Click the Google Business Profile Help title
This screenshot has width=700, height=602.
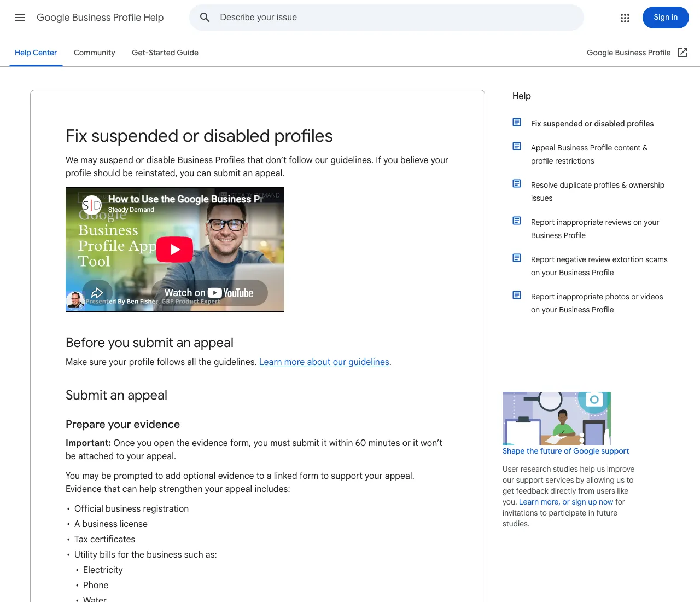click(100, 18)
